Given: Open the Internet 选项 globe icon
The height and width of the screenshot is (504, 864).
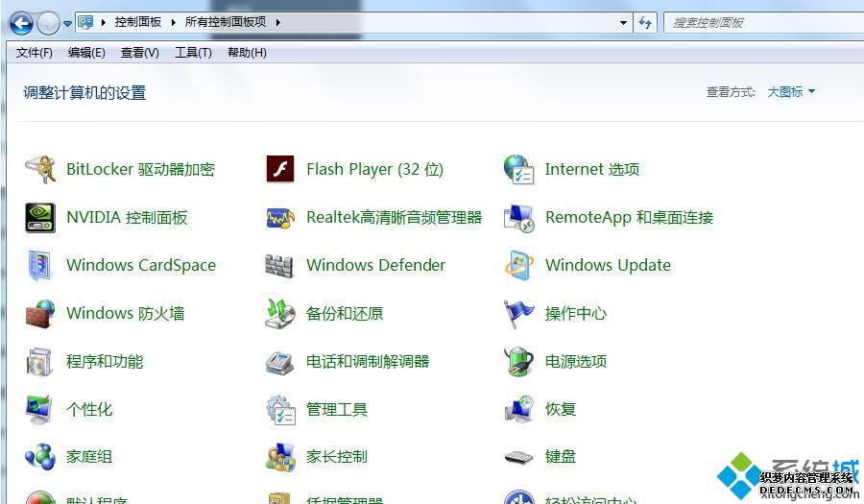Looking at the screenshot, I should (518, 169).
